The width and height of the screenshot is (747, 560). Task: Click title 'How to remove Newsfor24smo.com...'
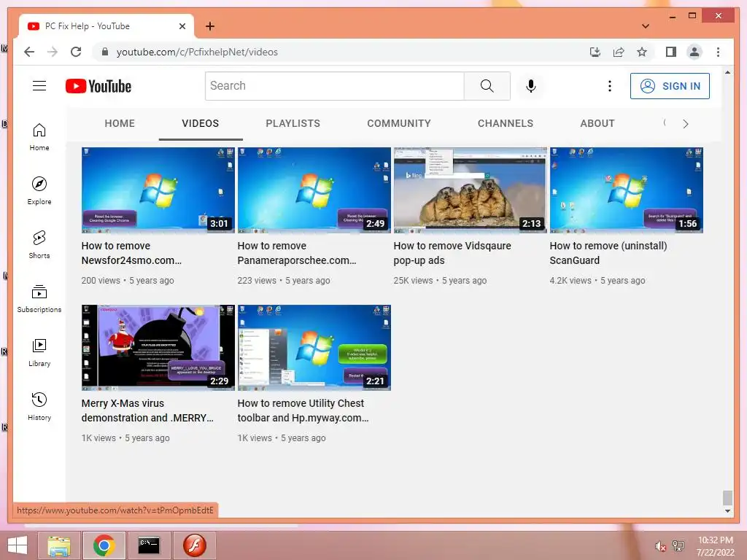[131, 253]
